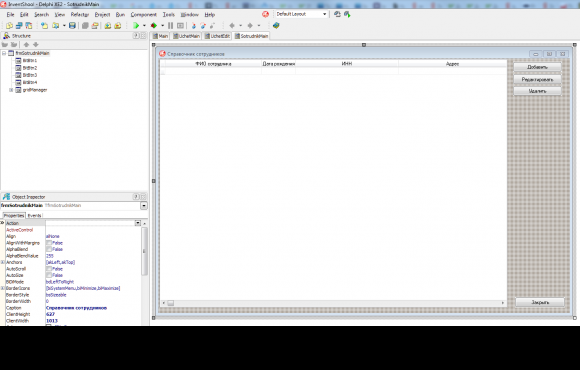Click the grid's horizontal scrollbar thumb
The image size is (580, 370).
coord(171,303)
